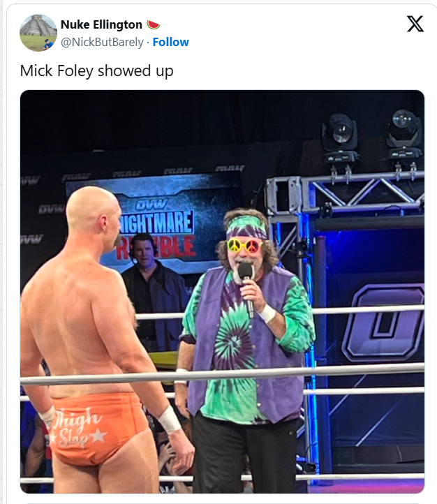The image size is (437, 504).
Task: Open Nuke Ellington's pyramid profile avatar
Action: (38, 33)
